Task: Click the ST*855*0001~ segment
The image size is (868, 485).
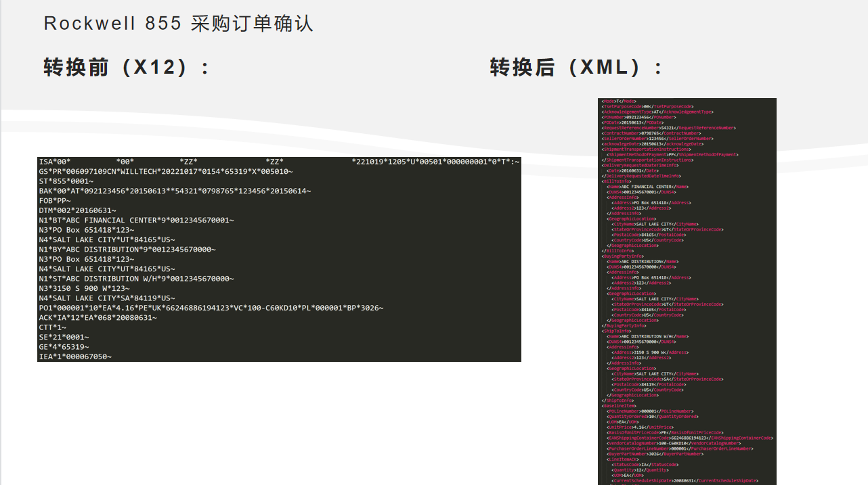Action: [66, 181]
